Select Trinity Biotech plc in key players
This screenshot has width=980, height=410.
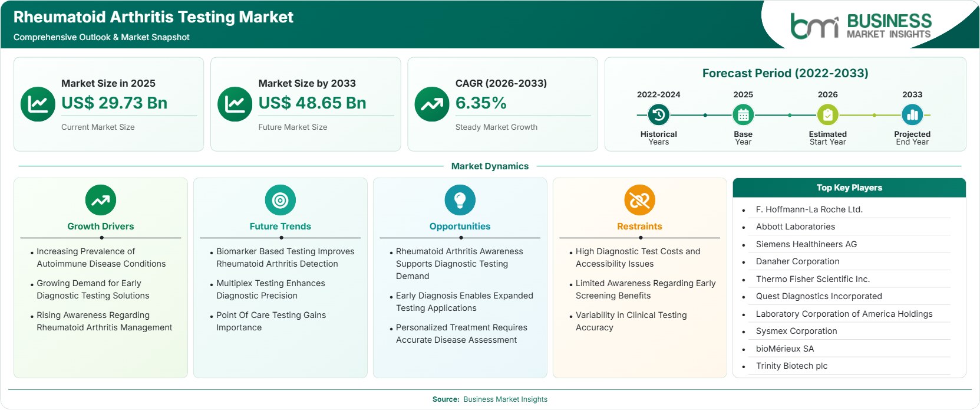tap(791, 366)
